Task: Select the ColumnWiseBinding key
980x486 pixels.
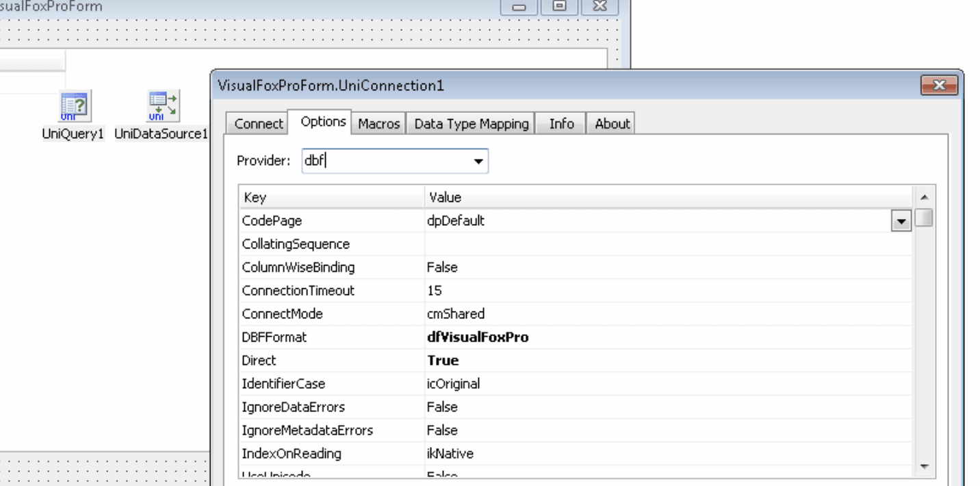Action: [x=332, y=268]
